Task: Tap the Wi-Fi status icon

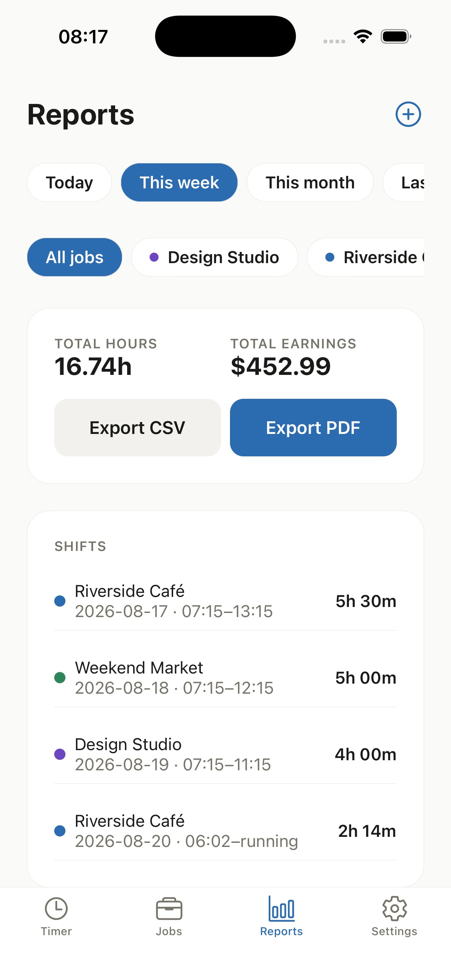Action: pos(363,37)
